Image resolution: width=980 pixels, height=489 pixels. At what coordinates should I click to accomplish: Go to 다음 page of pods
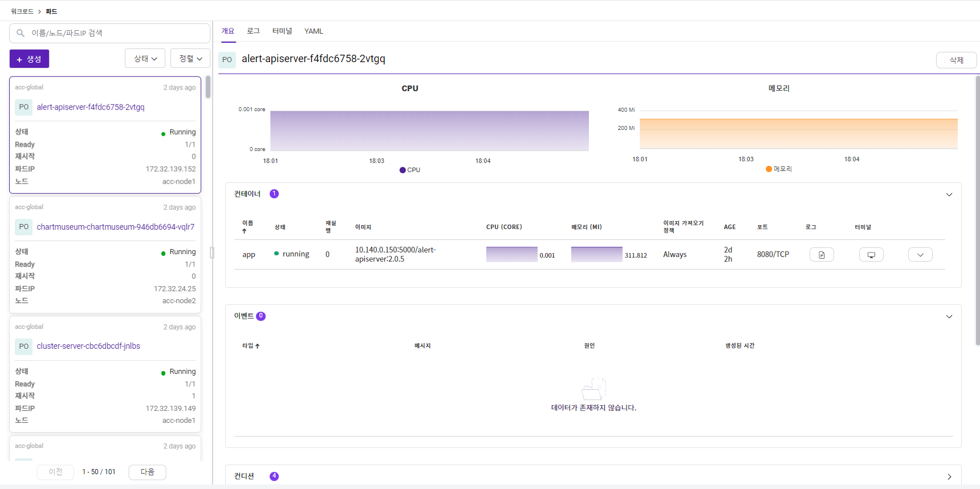(x=147, y=472)
